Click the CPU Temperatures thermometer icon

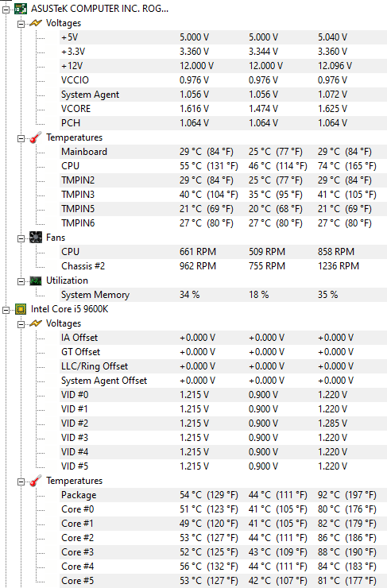pyautogui.click(x=36, y=481)
